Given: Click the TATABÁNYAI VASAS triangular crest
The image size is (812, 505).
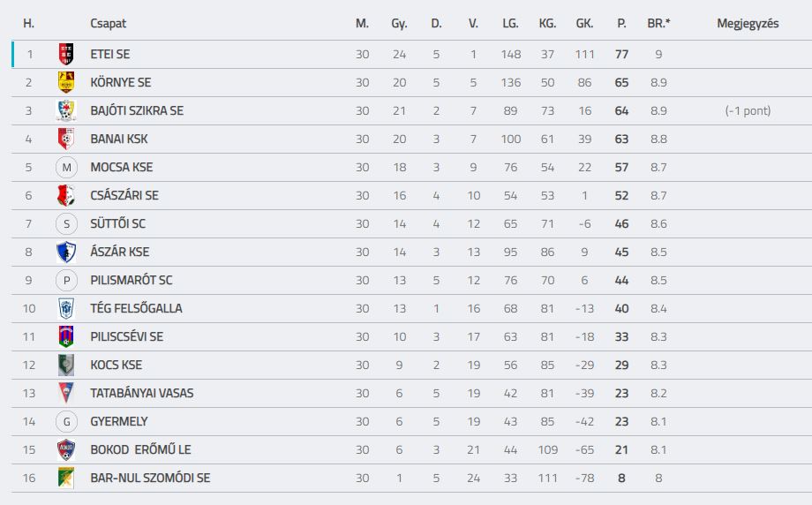Looking at the screenshot, I should click(x=66, y=393).
